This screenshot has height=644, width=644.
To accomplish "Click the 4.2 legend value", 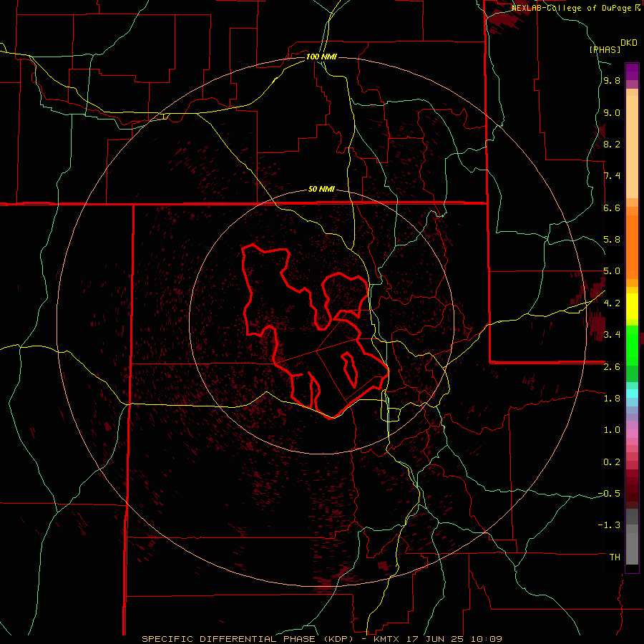I will (612, 303).
